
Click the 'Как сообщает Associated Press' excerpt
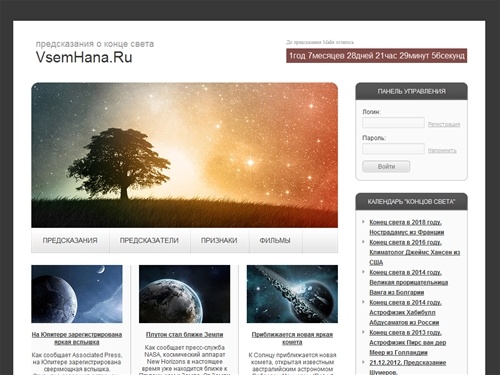(x=77, y=362)
